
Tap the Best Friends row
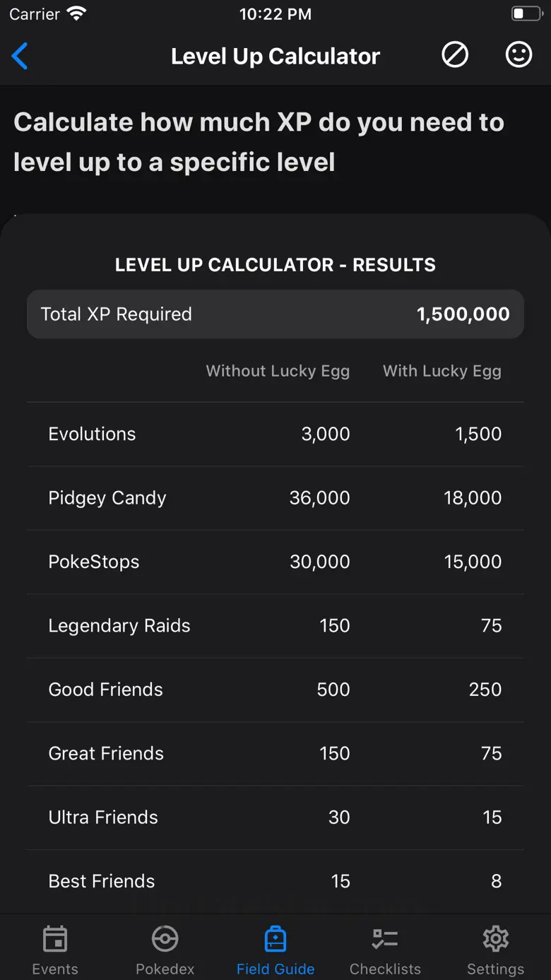tap(275, 881)
